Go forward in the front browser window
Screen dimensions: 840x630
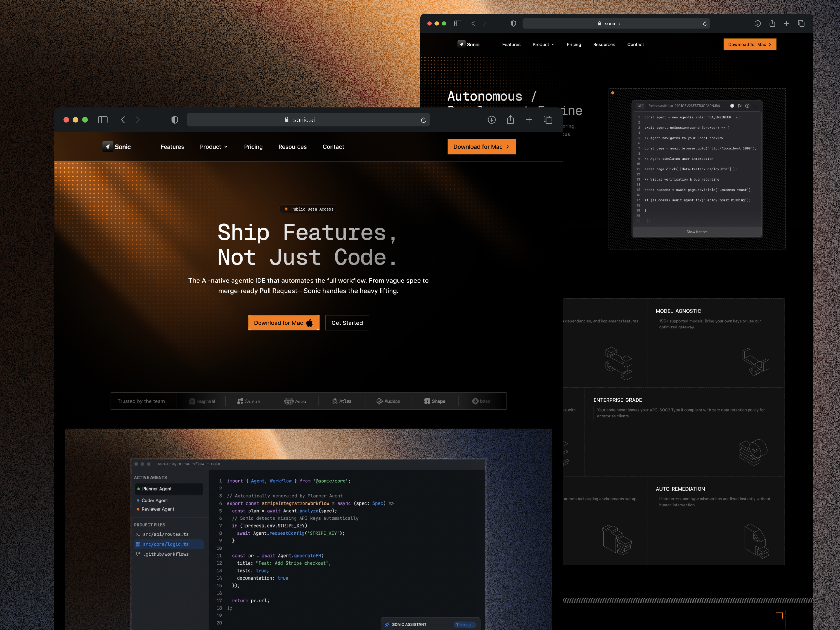pos(138,120)
